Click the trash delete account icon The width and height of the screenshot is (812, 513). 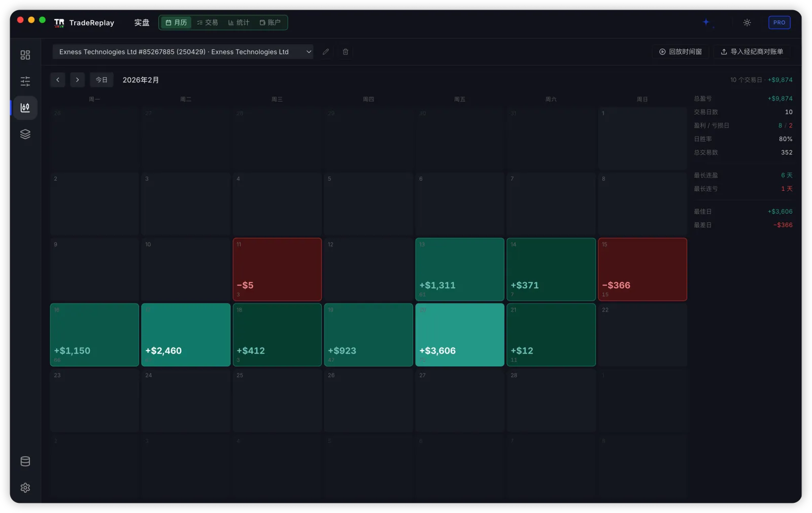pyautogui.click(x=346, y=52)
